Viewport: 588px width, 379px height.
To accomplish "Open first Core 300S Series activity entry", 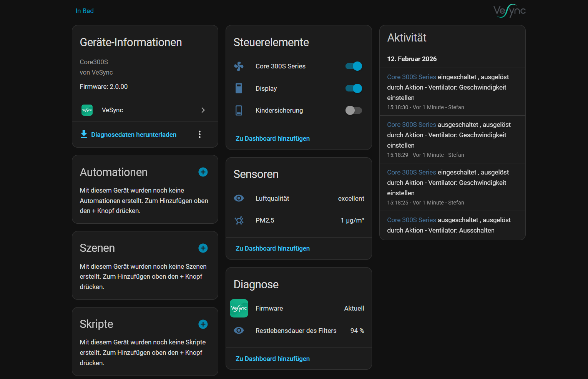I will [411, 77].
